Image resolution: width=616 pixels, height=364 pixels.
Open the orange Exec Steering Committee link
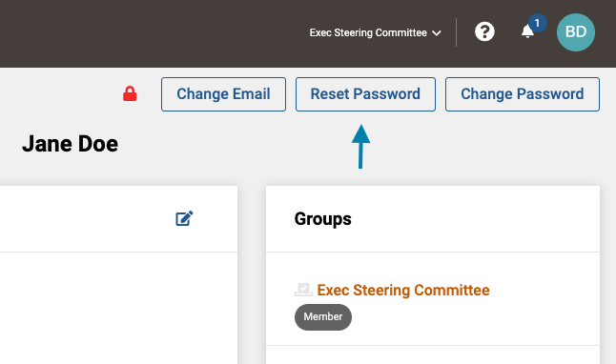pos(403,291)
